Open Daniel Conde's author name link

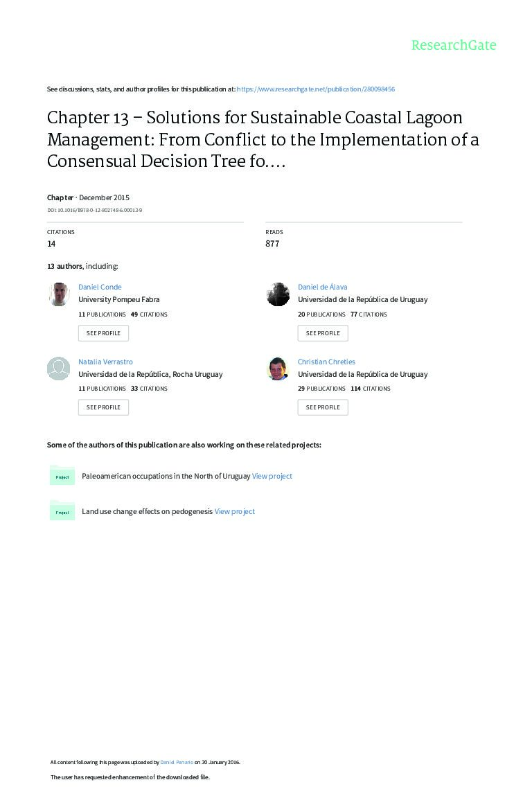click(100, 287)
